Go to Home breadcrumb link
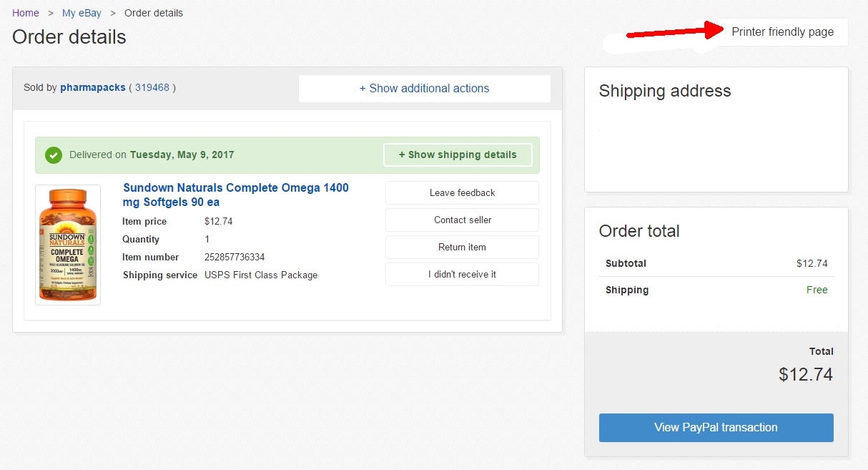This screenshot has height=470, width=868. coord(26,13)
